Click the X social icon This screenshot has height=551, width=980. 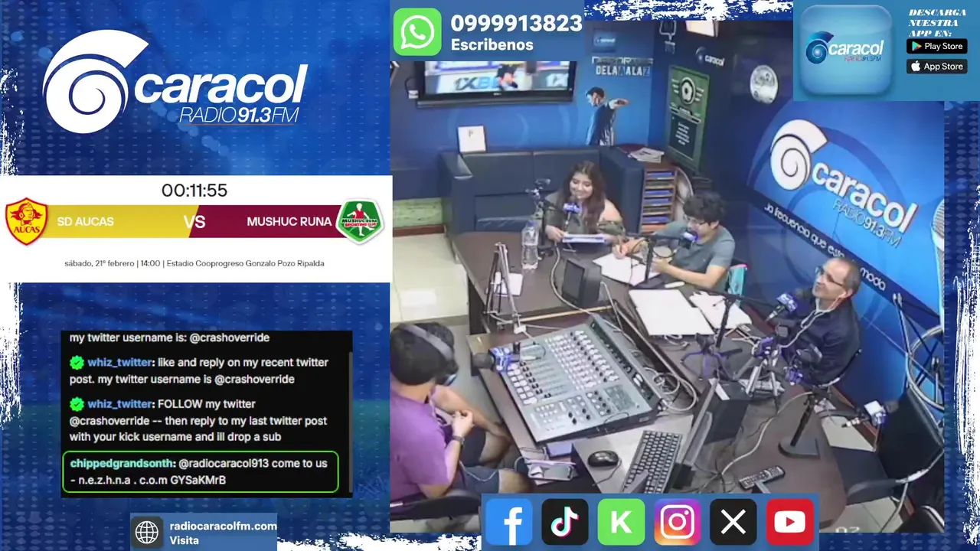click(x=733, y=522)
